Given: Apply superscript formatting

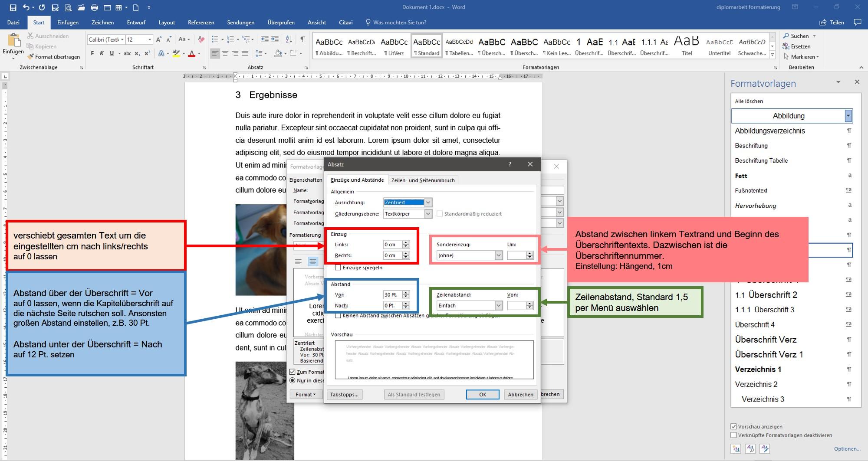Looking at the screenshot, I should 147,53.
